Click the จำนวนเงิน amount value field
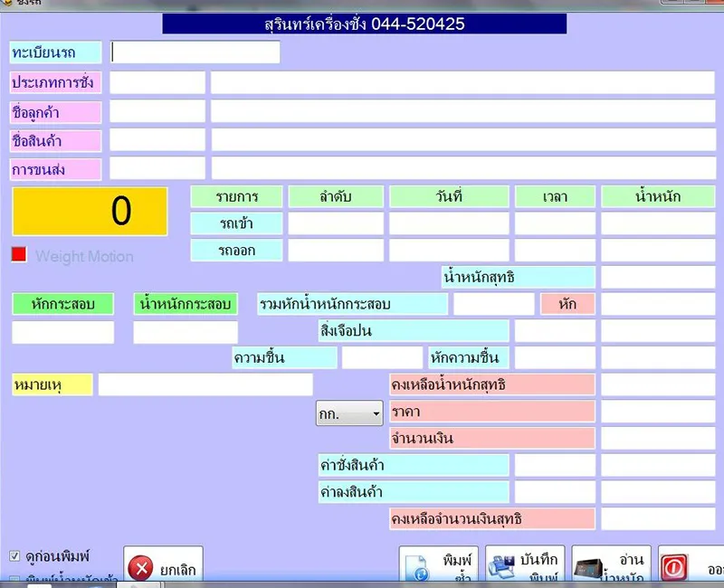The image size is (724, 588). (659, 438)
